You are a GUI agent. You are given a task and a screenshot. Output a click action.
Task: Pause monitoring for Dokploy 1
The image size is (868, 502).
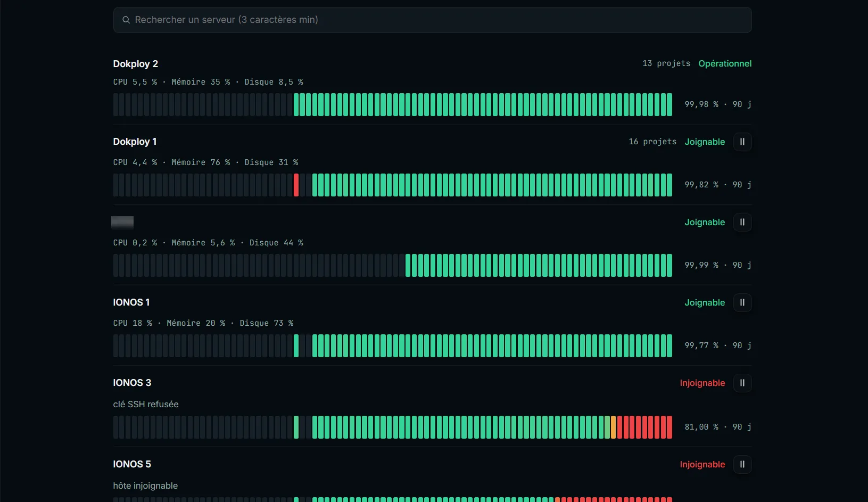coord(742,142)
